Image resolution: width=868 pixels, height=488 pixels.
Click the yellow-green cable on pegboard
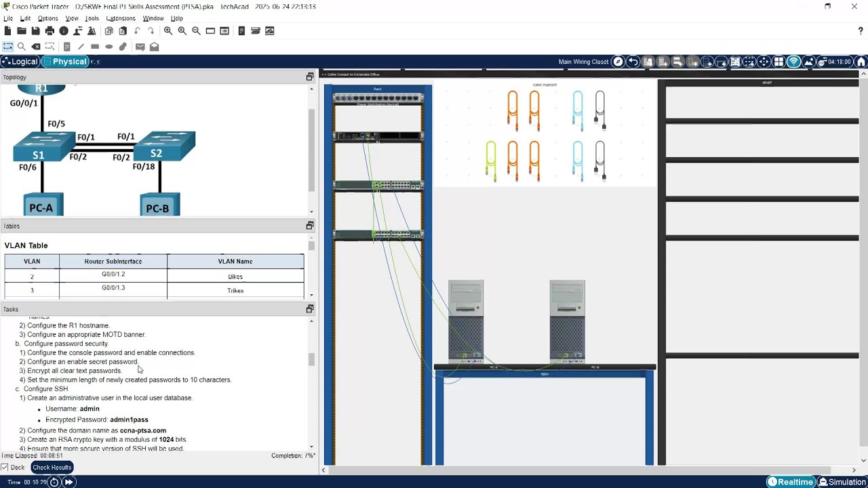(x=491, y=161)
